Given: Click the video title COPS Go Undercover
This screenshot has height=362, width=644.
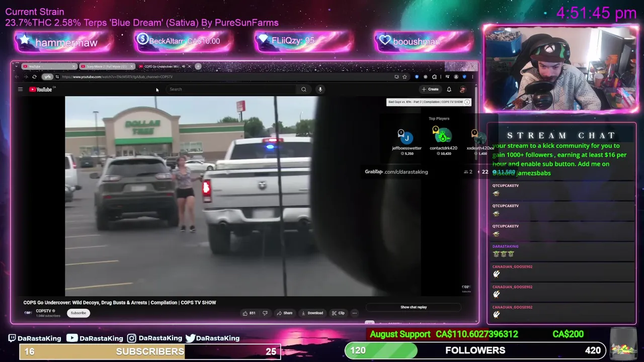Looking at the screenshot, I should pos(120,303).
